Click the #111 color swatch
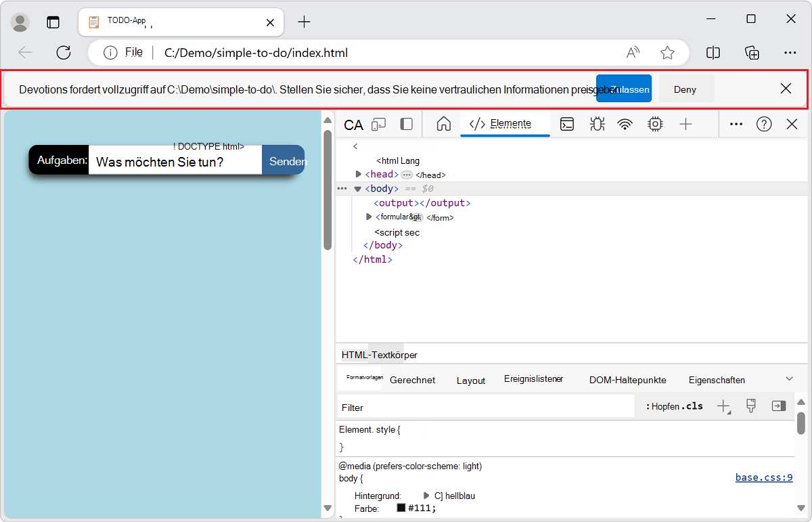812x522 pixels. pyautogui.click(x=403, y=508)
